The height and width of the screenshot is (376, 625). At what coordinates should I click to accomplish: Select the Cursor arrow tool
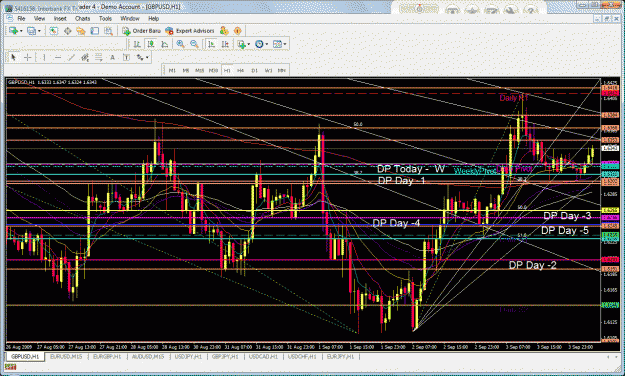click(14, 58)
